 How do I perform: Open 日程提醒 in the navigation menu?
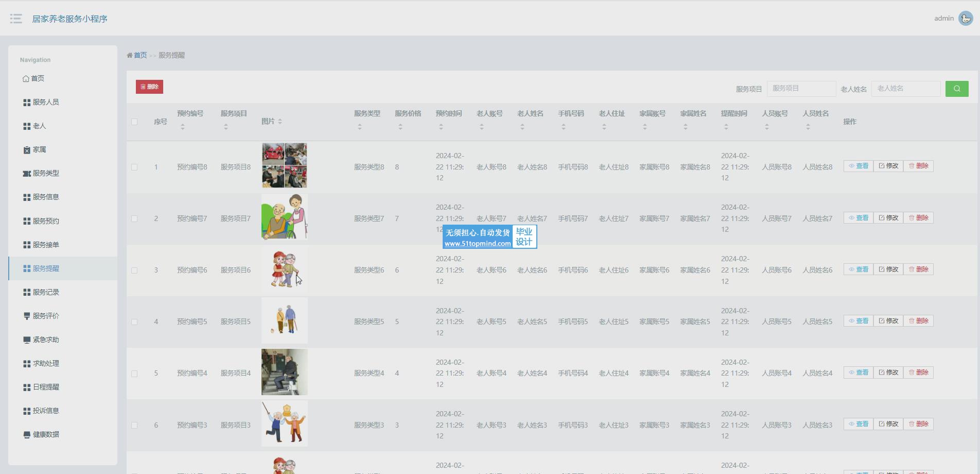pyautogui.click(x=63, y=387)
